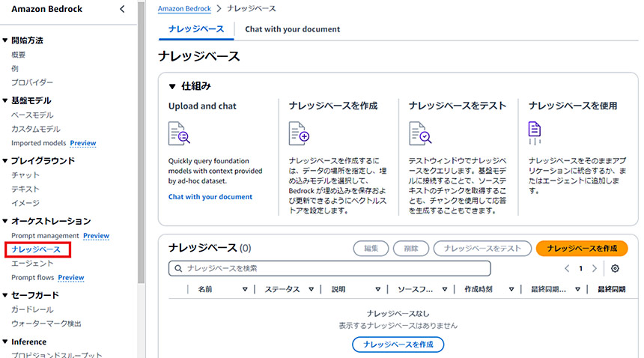Screen dimensions: 644x358
Task: Click page number 1
Action: (581, 268)
